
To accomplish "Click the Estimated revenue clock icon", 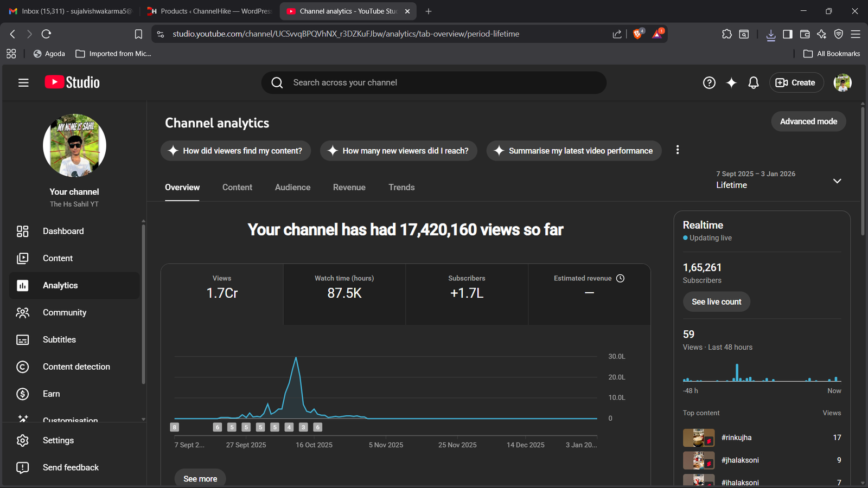I will pos(621,278).
